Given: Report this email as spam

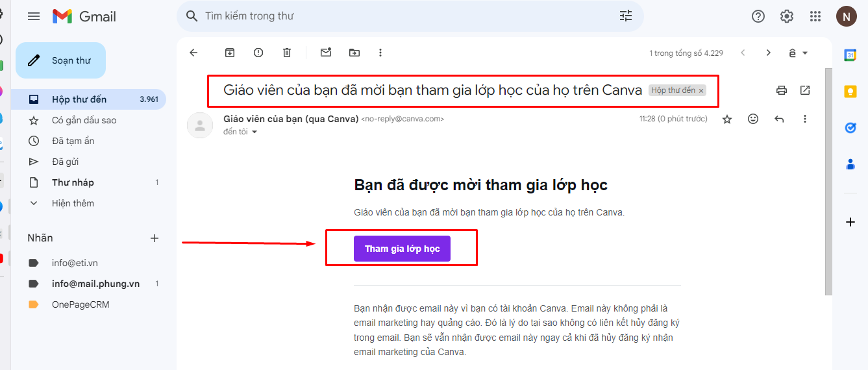Looking at the screenshot, I should 258,53.
